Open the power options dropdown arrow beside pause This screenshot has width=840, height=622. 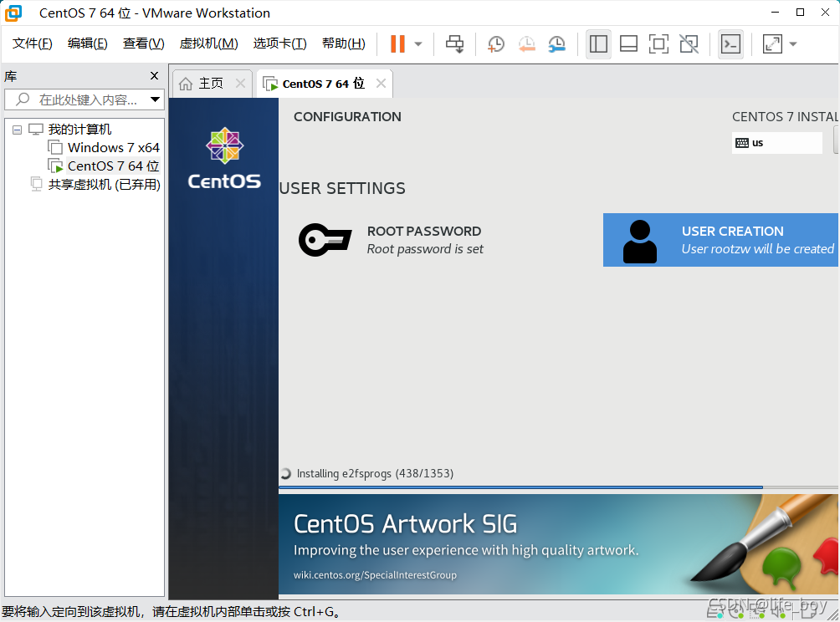418,44
